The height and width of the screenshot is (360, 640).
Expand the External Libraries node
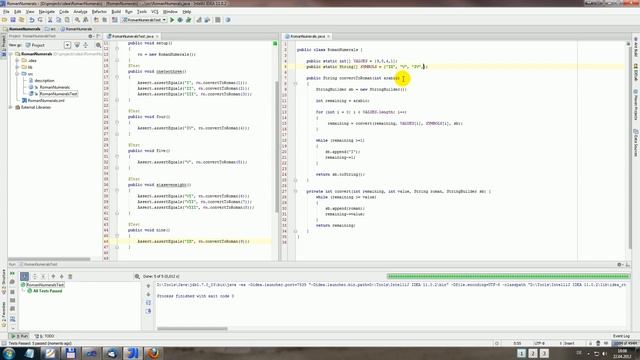point(11,107)
